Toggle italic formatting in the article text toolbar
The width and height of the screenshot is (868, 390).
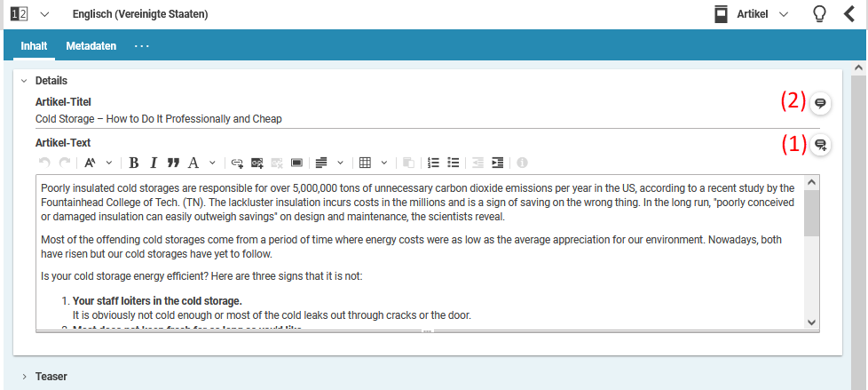(154, 163)
